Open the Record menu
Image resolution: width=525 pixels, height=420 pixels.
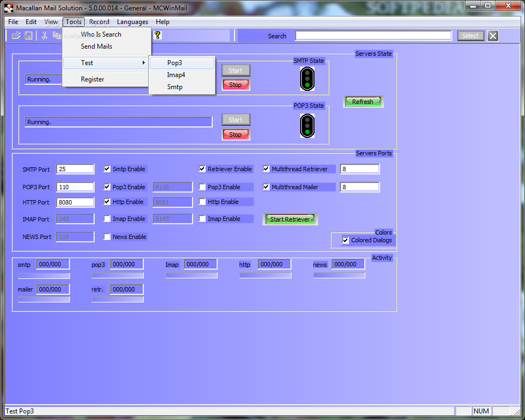99,22
